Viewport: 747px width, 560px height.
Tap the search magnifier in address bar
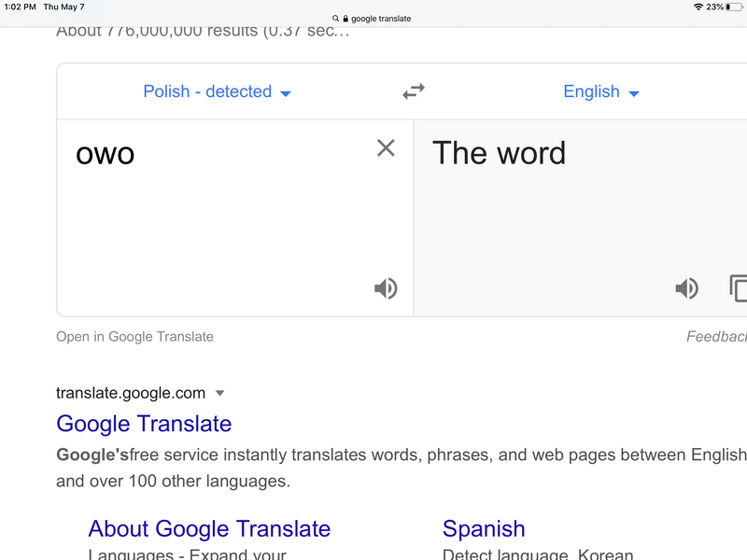click(x=336, y=19)
